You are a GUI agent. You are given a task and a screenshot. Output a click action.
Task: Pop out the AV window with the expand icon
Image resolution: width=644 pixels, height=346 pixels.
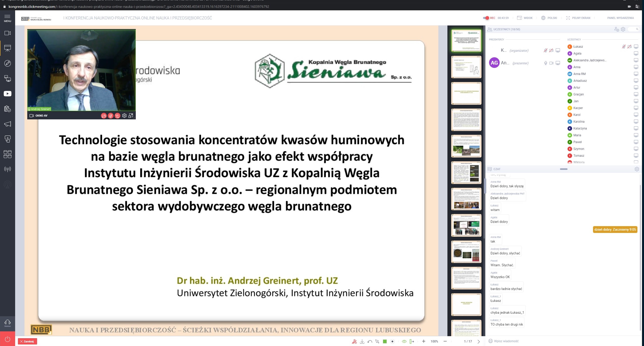pyautogui.click(x=131, y=116)
